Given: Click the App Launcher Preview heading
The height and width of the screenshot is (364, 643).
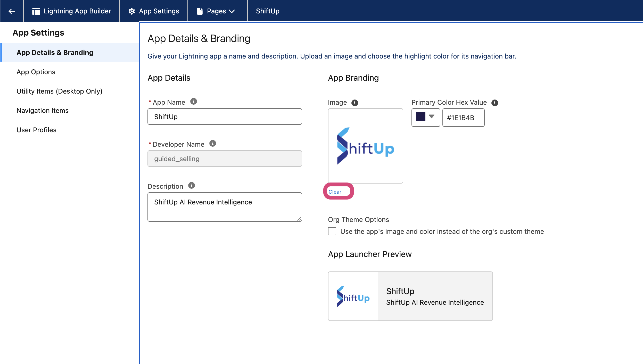Looking at the screenshot, I should (370, 254).
